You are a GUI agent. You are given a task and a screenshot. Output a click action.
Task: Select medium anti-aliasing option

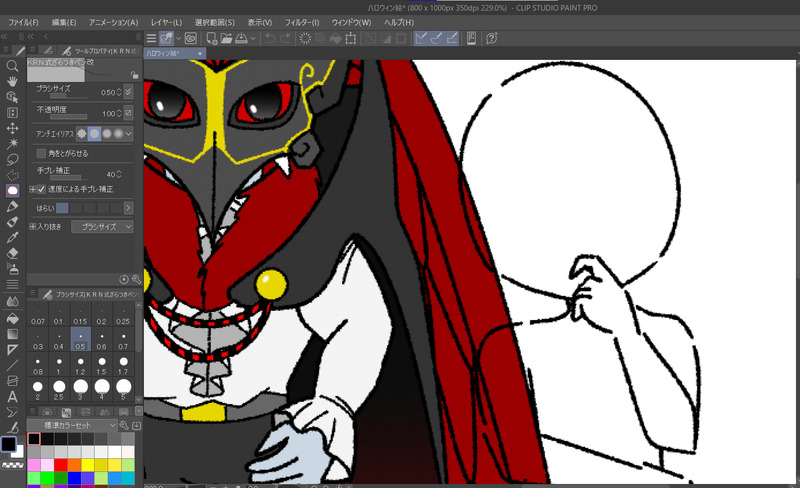107,134
